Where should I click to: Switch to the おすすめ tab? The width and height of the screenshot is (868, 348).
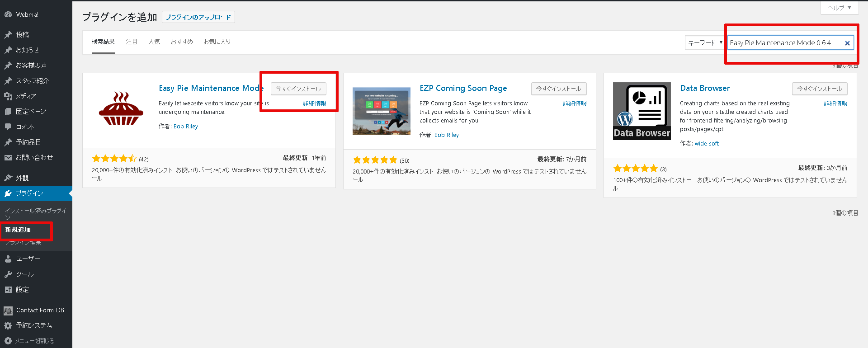[x=182, y=42]
